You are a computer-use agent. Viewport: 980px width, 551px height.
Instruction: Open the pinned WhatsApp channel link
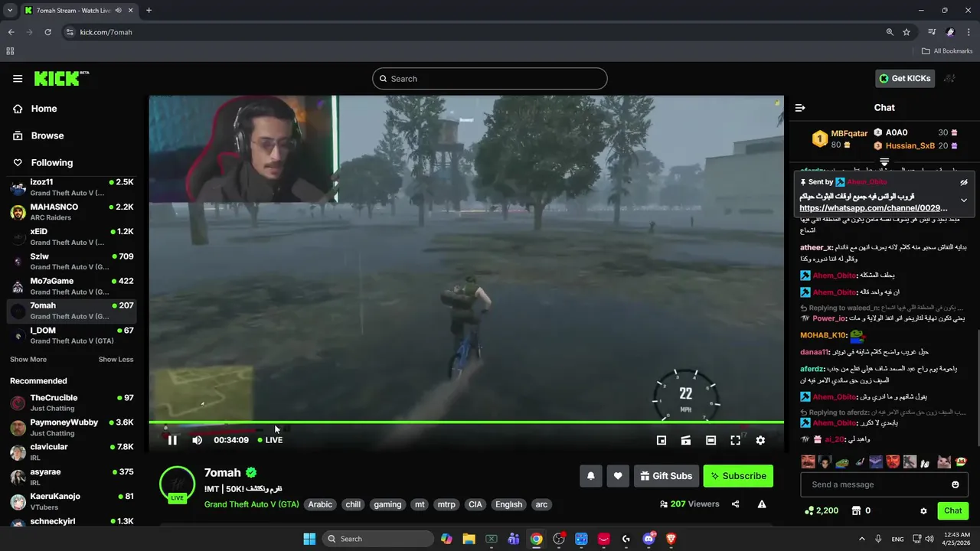click(x=874, y=208)
